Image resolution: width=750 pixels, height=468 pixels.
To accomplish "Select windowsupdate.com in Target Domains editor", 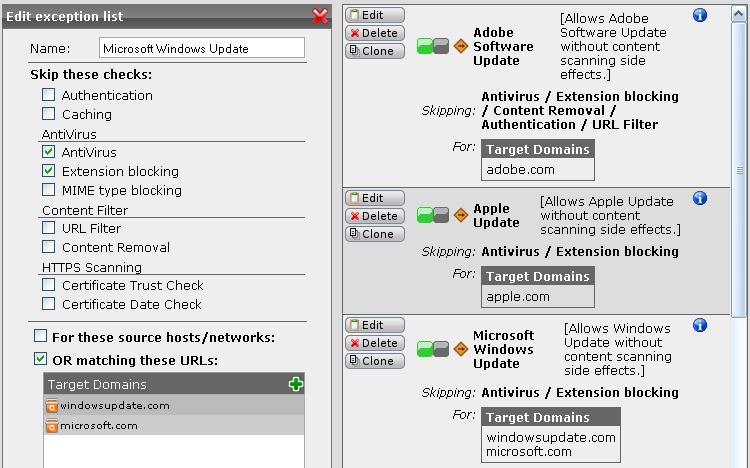I will click(174, 405).
